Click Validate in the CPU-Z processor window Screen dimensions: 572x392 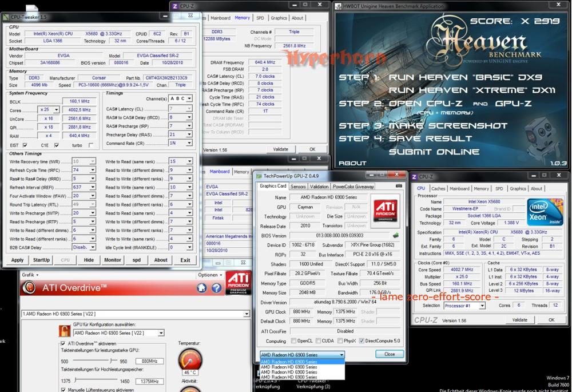519,320
